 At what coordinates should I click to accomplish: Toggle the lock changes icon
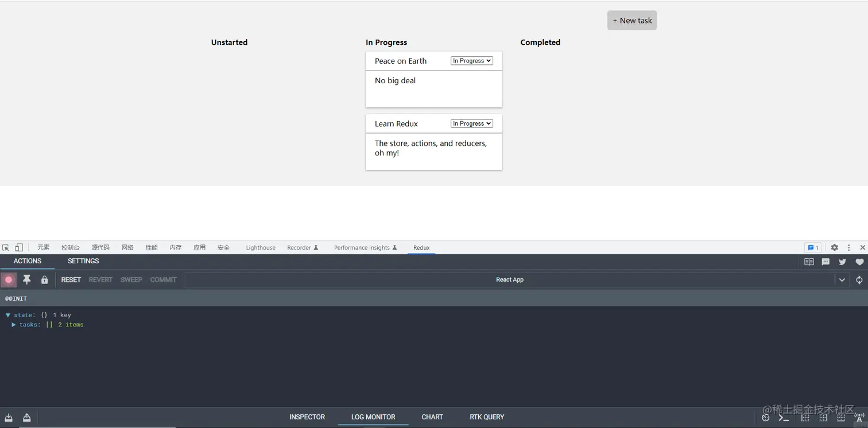44,280
